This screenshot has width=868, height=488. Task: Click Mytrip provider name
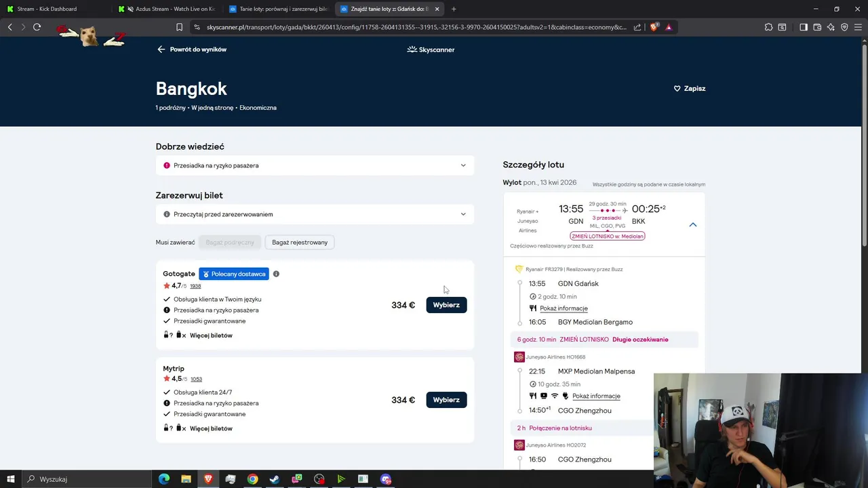coord(174,369)
